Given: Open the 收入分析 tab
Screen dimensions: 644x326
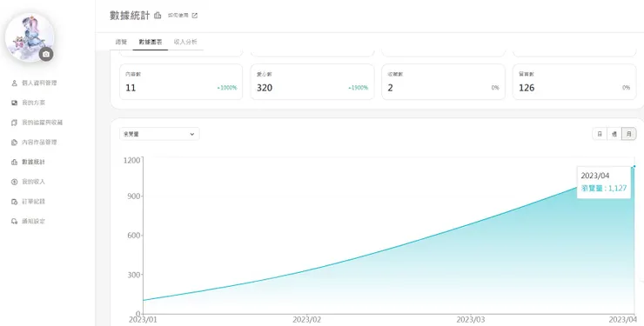Looking at the screenshot, I should (185, 42).
